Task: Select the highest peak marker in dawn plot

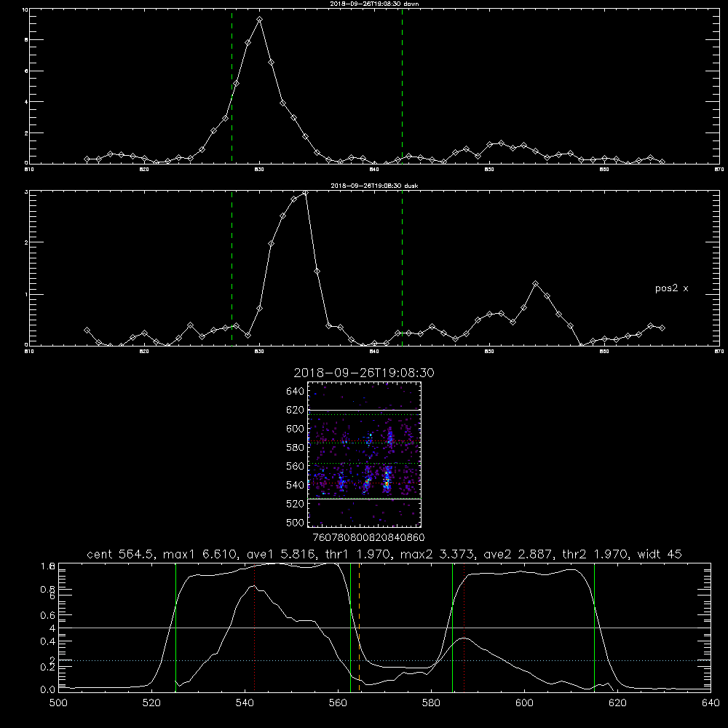Action: tap(260, 20)
